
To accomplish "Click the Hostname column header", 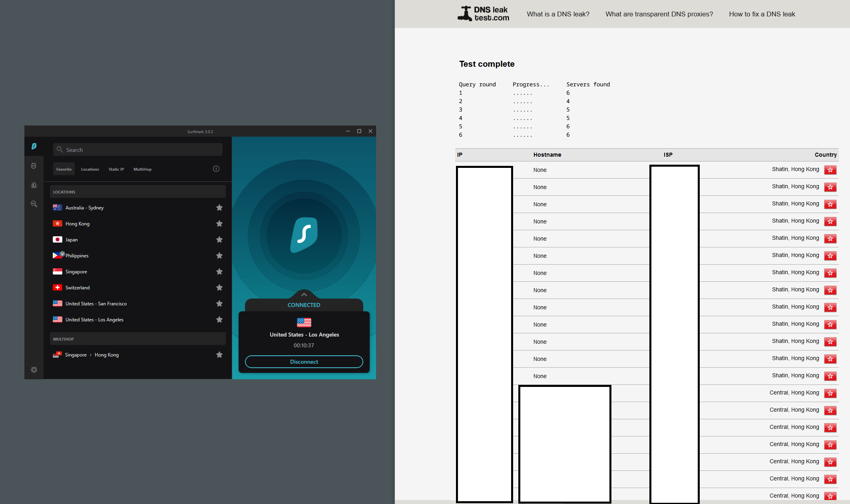I will [x=547, y=155].
